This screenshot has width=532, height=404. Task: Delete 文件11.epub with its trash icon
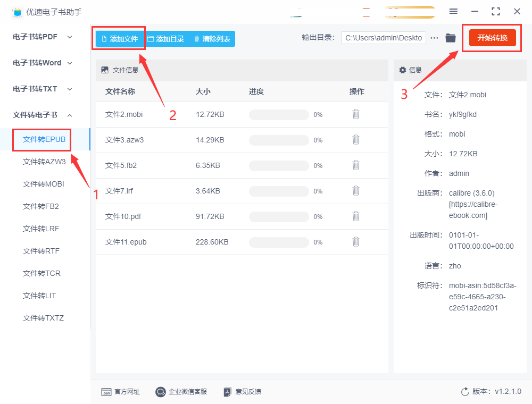355,242
